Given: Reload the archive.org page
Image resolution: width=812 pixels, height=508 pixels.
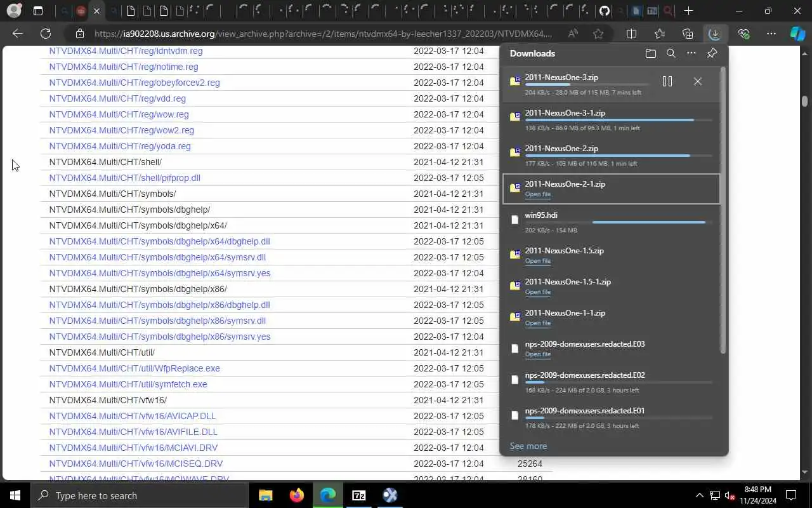Looking at the screenshot, I should [x=46, y=34].
